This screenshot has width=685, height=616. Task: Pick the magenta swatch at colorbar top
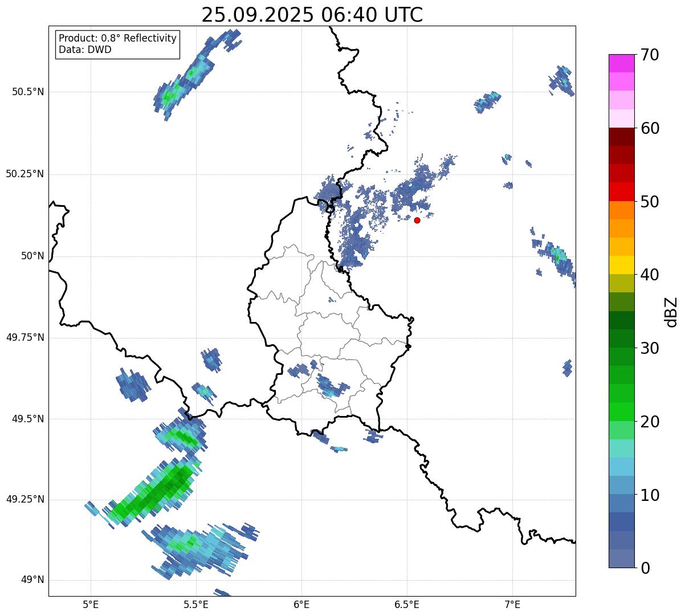pyautogui.click(x=621, y=63)
